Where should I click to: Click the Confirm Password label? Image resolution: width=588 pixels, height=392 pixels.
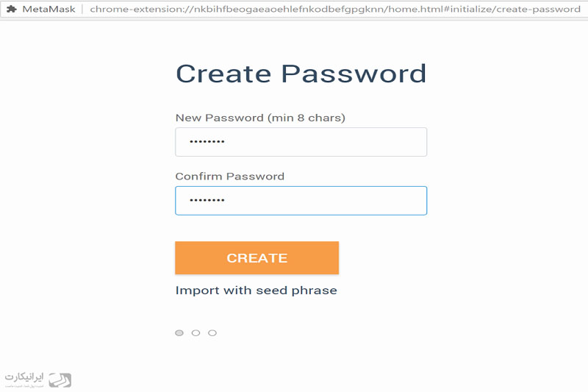(230, 177)
